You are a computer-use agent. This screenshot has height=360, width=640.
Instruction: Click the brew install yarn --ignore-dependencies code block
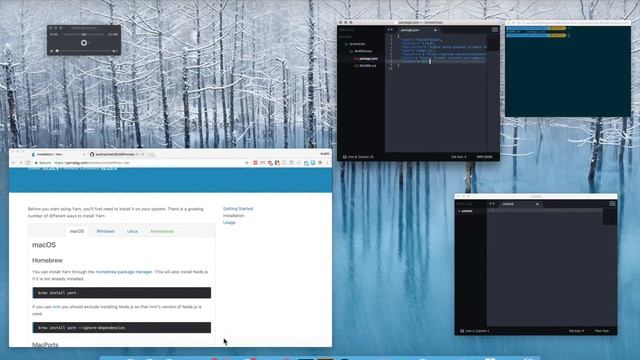click(x=122, y=328)
